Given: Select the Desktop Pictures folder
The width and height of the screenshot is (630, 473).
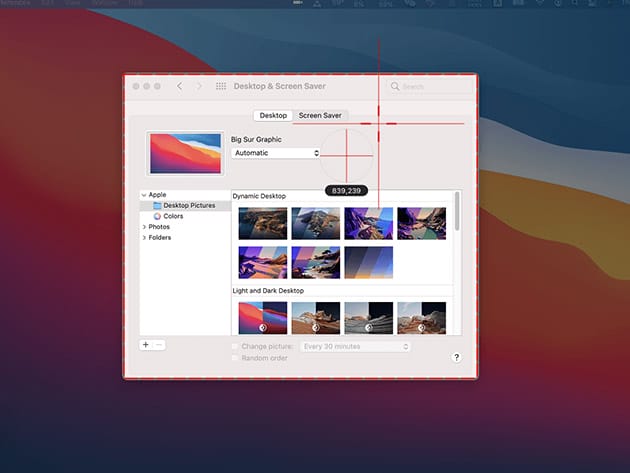Looking at the screenshot, I should point(189,205).
